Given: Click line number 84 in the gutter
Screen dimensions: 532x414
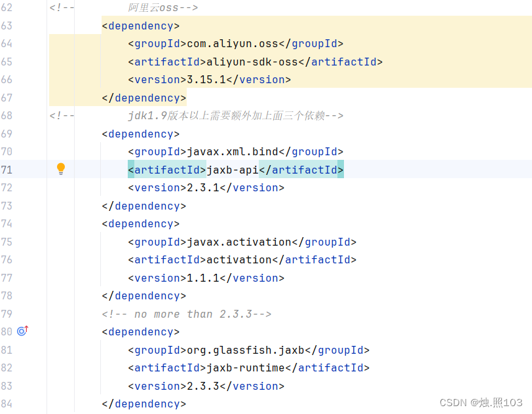Looking at the screenshot, I should tap(7, 404).
